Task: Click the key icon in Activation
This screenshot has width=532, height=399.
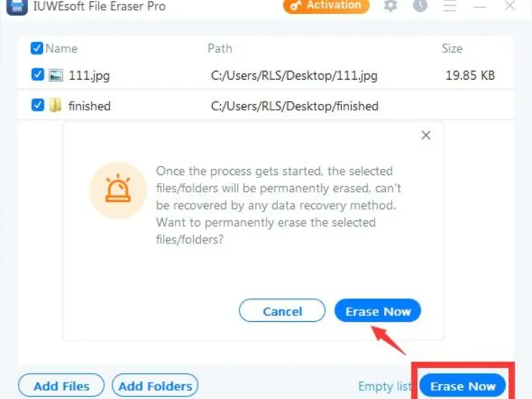Action: pos(295,5)
